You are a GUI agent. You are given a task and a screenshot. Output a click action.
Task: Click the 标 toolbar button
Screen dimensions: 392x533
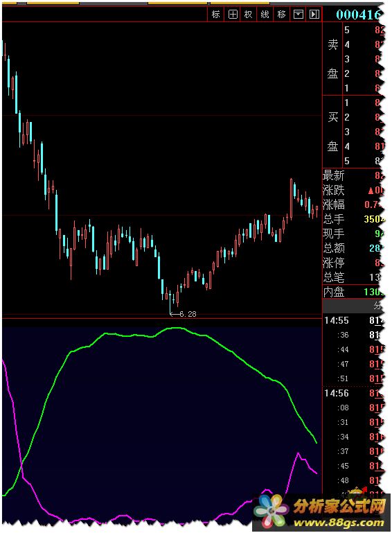215,15
